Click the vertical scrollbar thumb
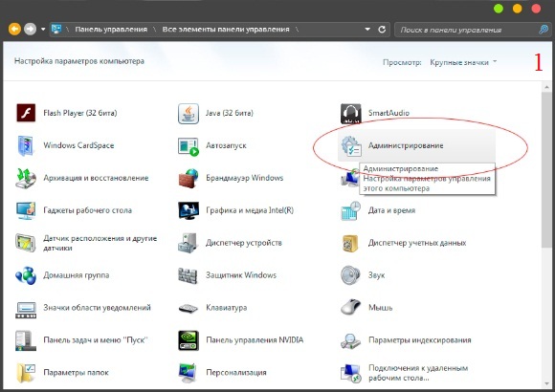555x392 pixels. tap(547, 170)
